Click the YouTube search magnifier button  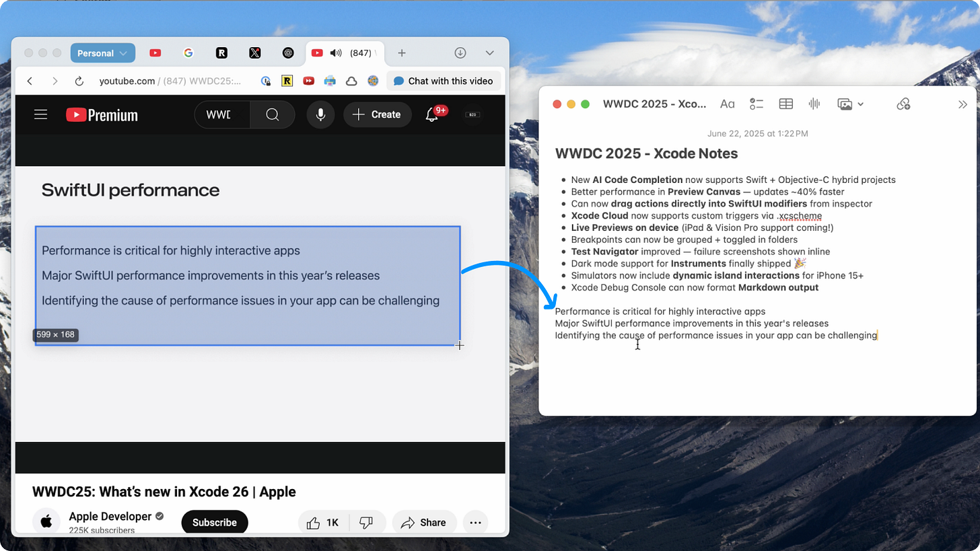click(272, 114)
